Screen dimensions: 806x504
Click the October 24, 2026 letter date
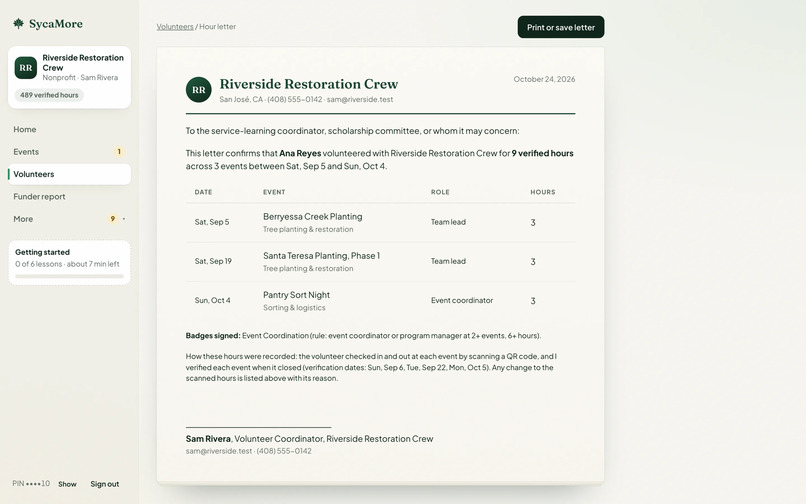tap(544, 79)
